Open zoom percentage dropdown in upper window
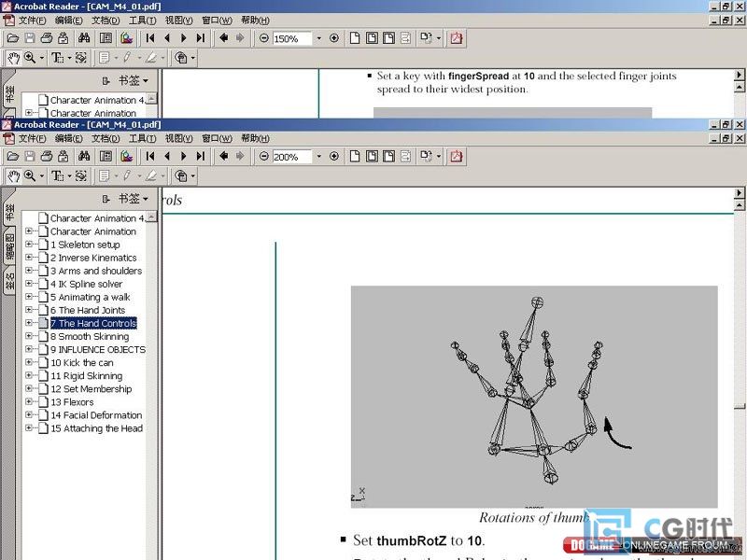 318,38
